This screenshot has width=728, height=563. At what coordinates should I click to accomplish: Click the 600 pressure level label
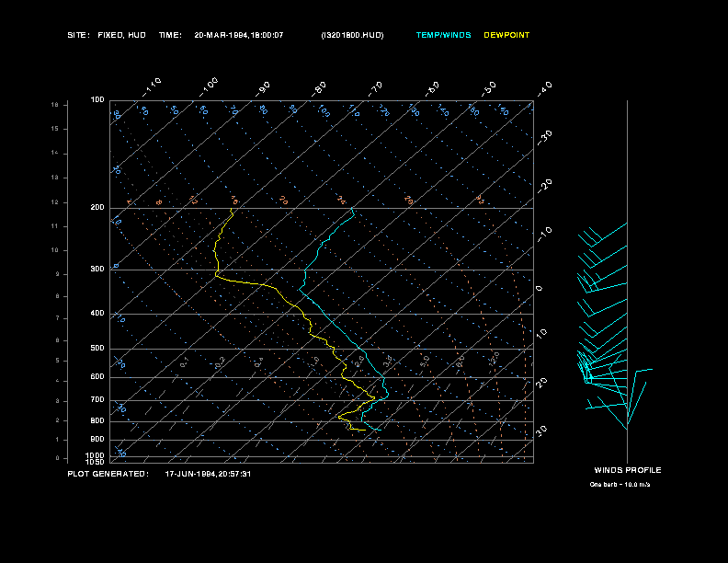point(97,377)
